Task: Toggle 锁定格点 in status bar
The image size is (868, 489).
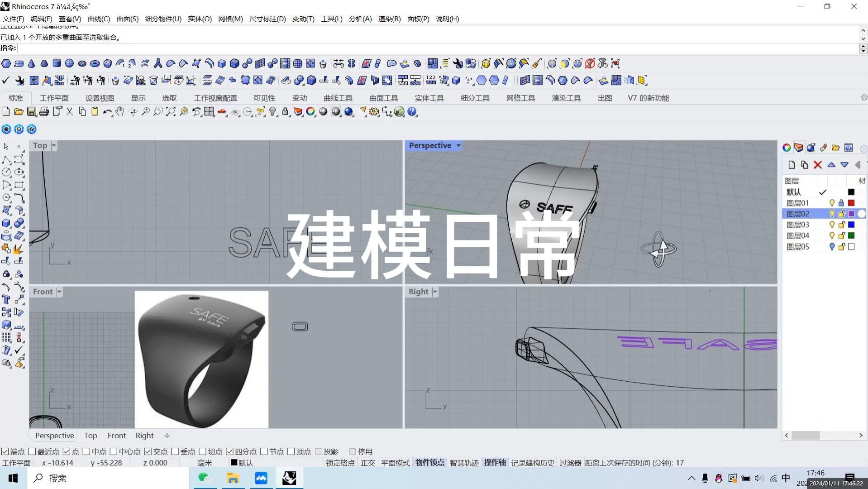Action: click(x=340, y=463)
